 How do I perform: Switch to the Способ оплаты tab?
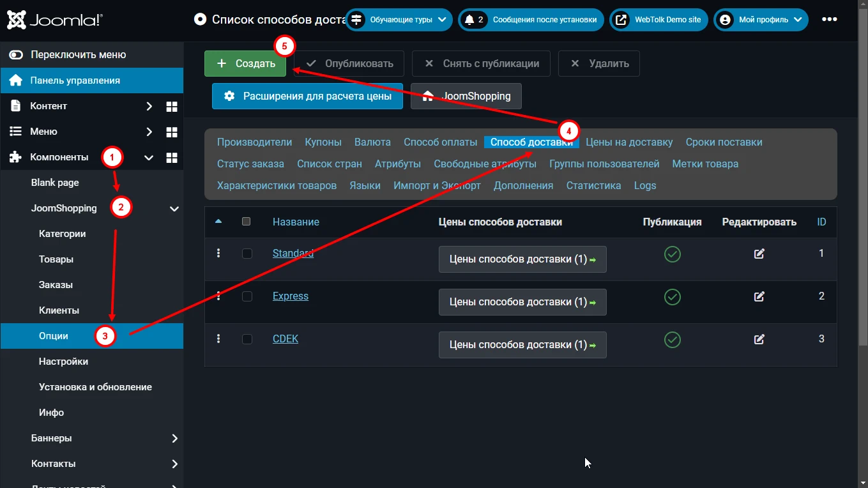[441, 142]
